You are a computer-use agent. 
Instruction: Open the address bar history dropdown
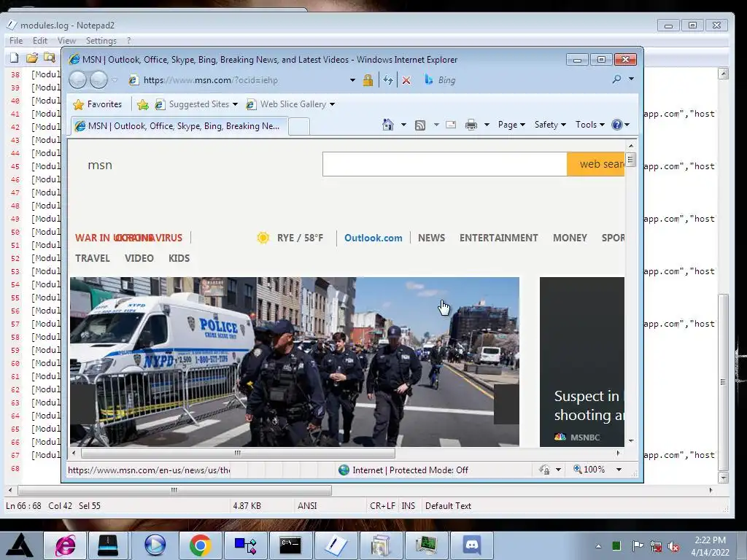coord(352,80)
